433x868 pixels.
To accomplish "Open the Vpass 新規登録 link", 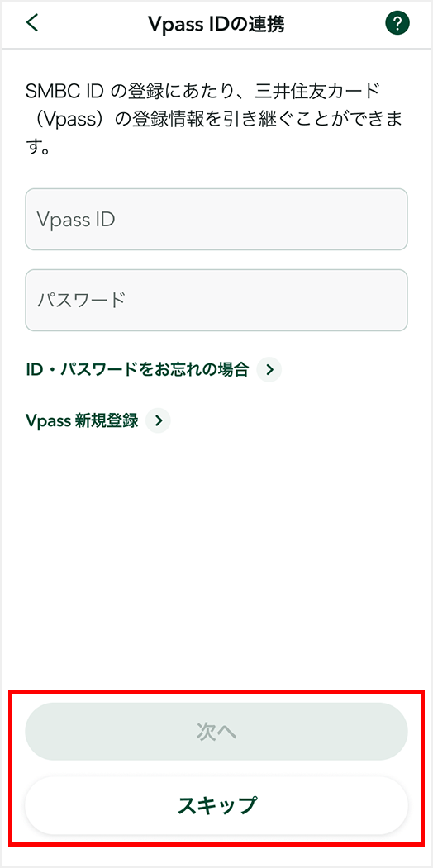I will 82,420.
